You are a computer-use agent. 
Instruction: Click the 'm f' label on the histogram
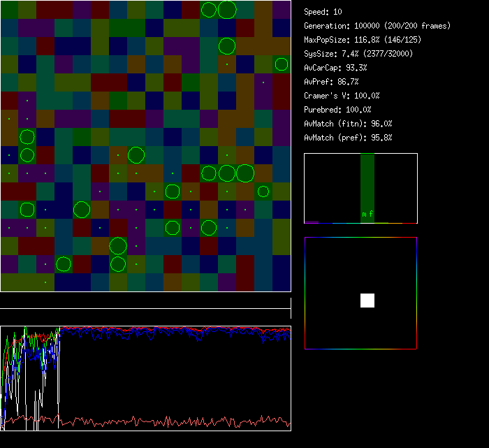coord(367,214)
